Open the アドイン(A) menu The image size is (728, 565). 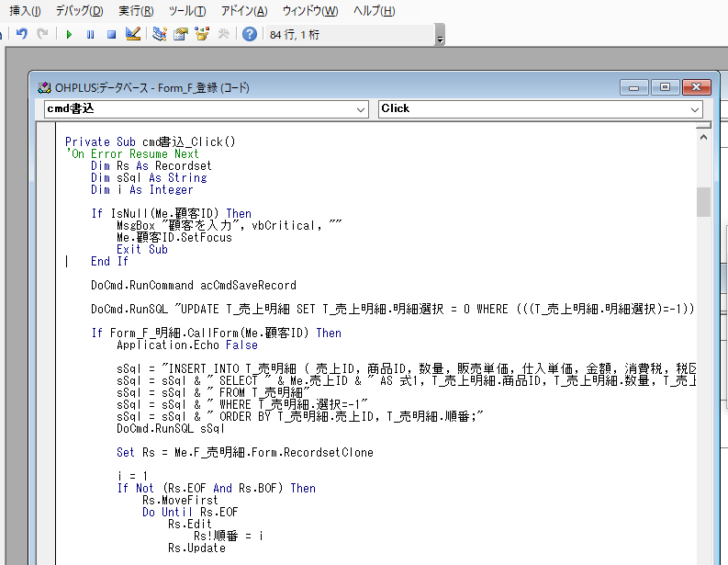pyautogui.click(x=244, y=11)
